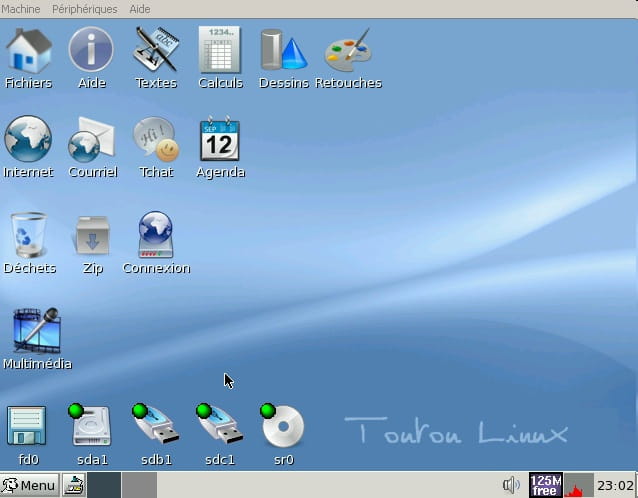Viewport: 638px width, 498px height.
Task: Click the sdc1 USB drive icon
Action: click(x=220, y=424)
